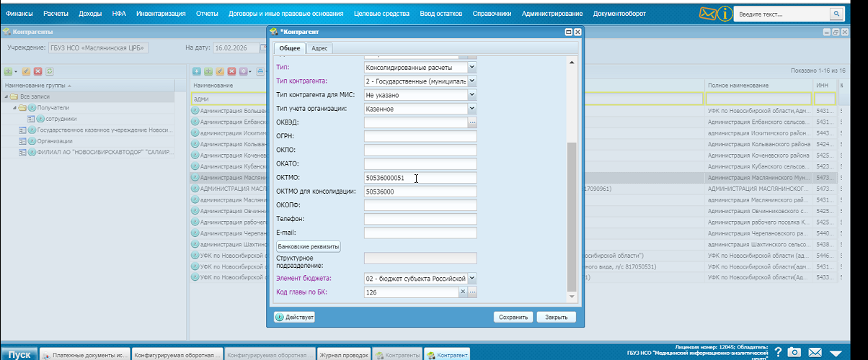Click into the ОКТМО field with 50536000051

tap(420, 178)
